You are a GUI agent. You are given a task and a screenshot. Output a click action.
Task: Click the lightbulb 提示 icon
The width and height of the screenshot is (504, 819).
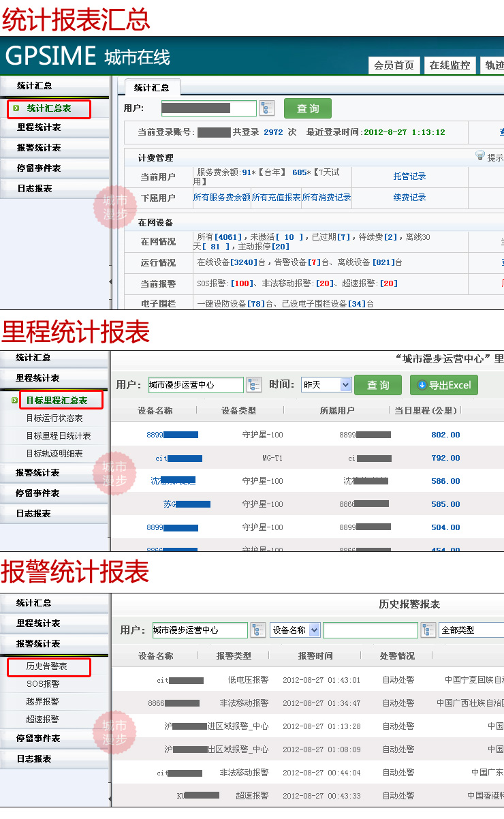click(x=479, y=156)
